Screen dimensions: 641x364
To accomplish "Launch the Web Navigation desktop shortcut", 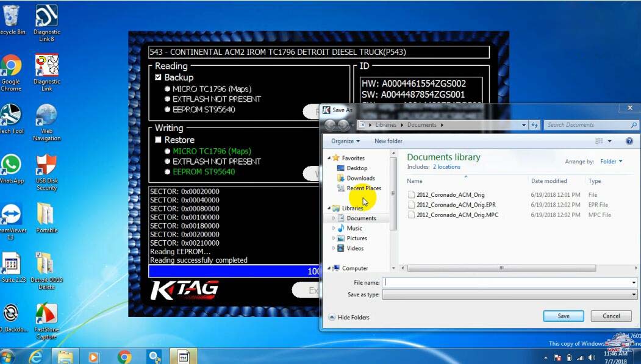I will click(x=46, y=123).
